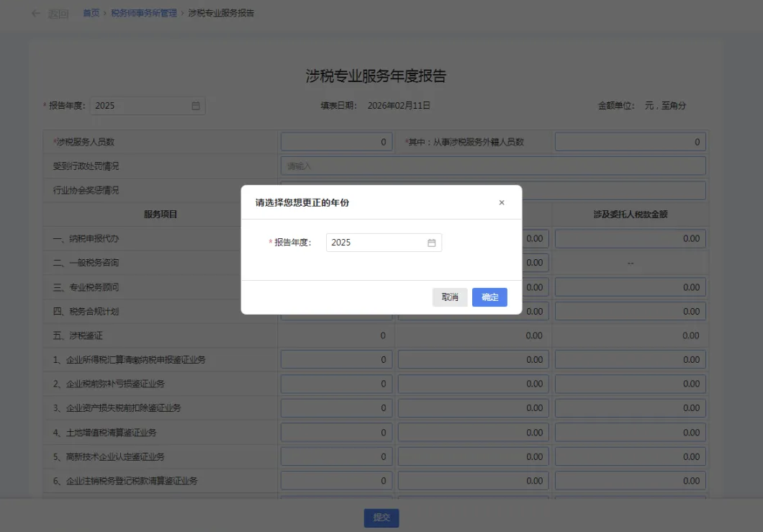
Task: Click the 服务项目 column header
Action: pos(160,214)
